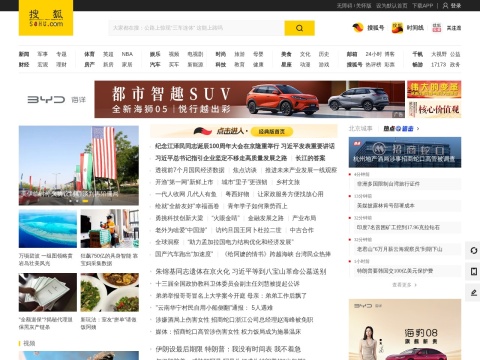Screen dimensions: 480x360
Task: Click 经典版首页 yellow button
Action: pos(272,132)
